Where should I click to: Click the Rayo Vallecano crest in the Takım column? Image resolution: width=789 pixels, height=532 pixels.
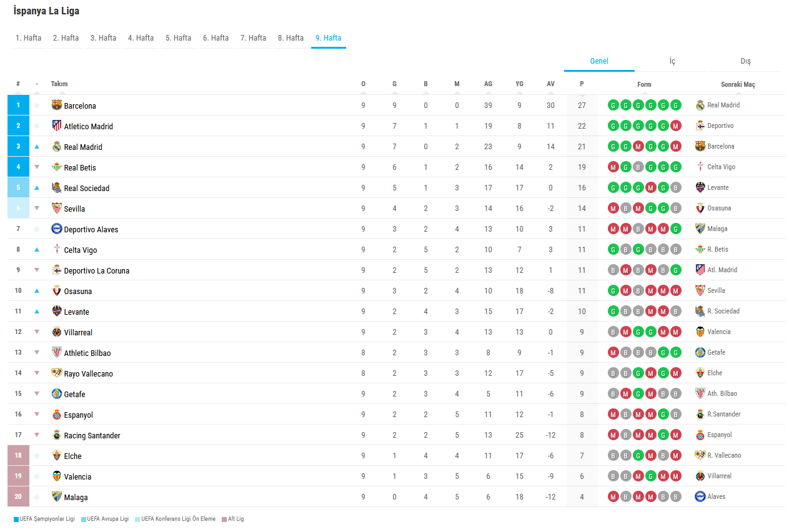click(57, 373)
